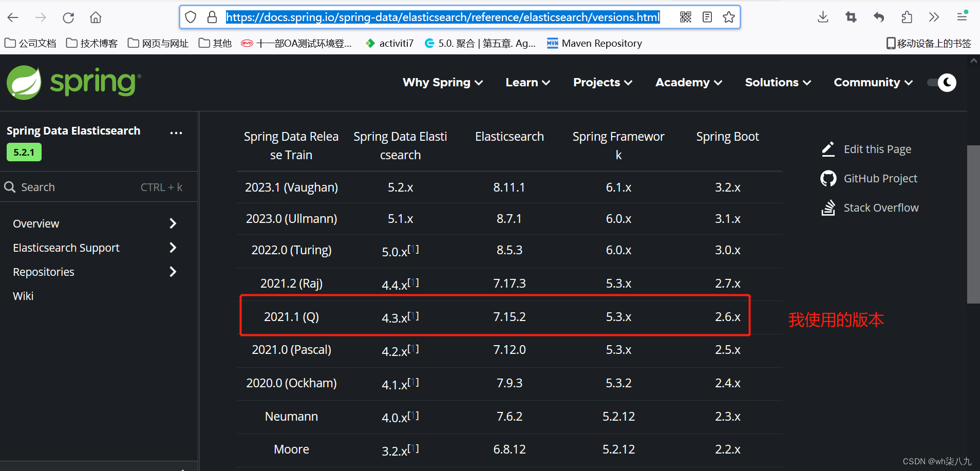Open the Wiki sidebar item
The image size is (980, 471).
coord(23,296)
